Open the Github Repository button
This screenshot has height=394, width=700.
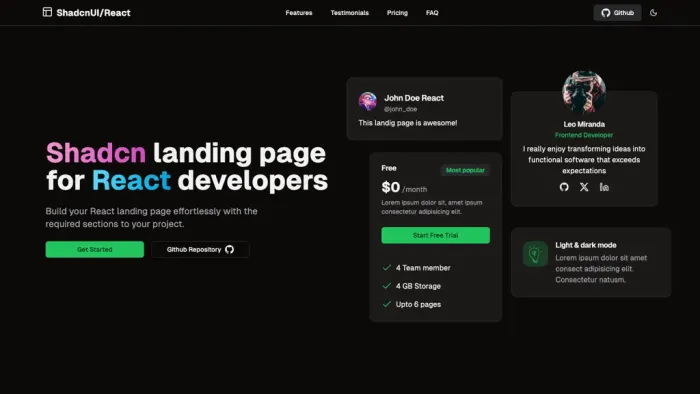(x=200, y=249)
